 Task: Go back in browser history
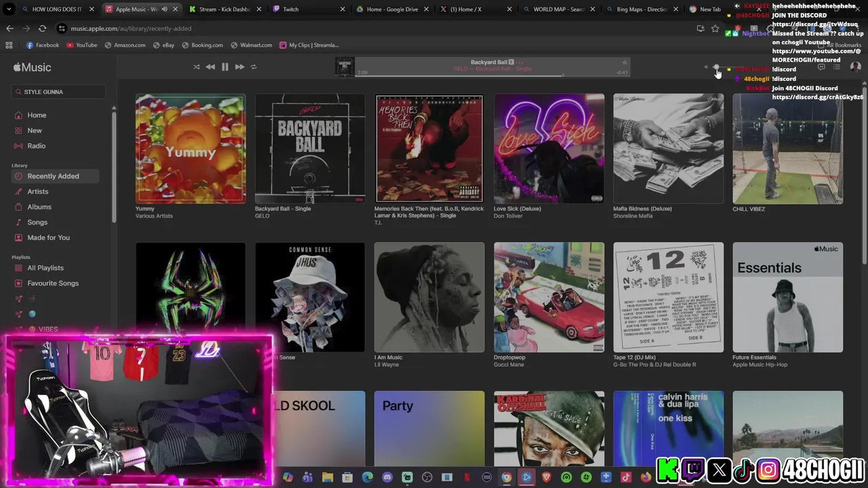pos(9,28)
